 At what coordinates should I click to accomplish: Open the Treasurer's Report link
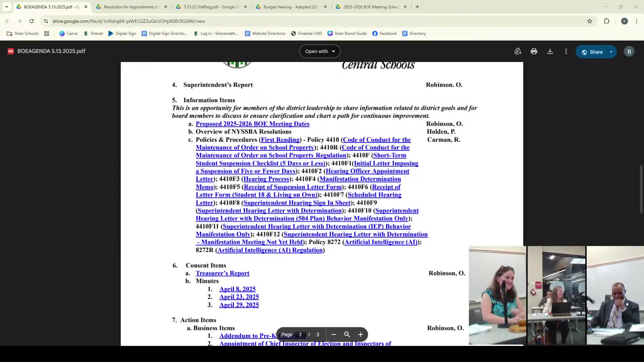tap(222, 273)
